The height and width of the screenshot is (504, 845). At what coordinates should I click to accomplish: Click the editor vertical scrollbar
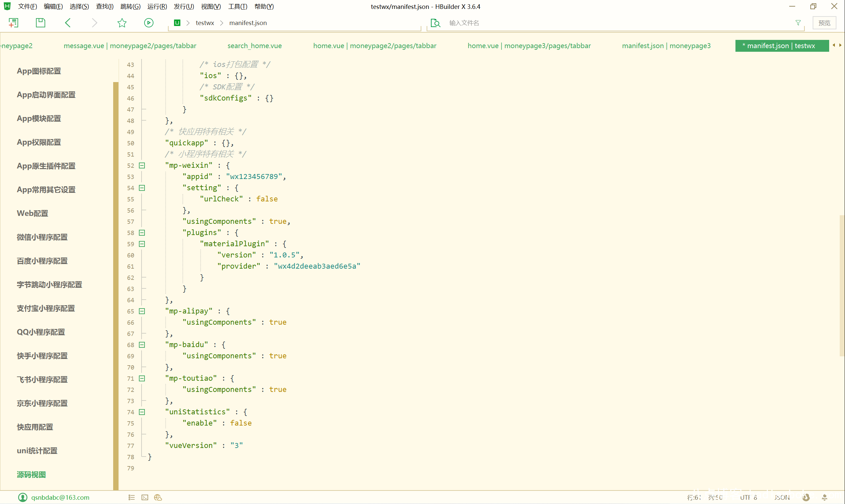(842, 285)
